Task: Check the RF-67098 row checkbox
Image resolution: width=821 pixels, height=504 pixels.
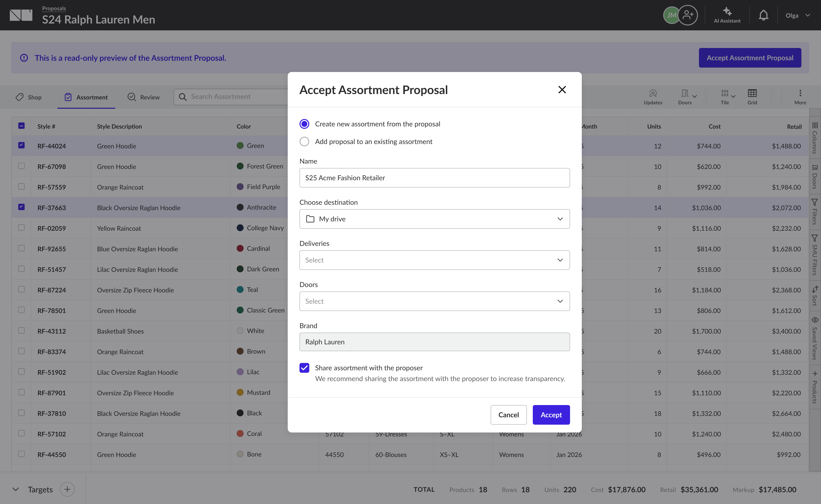Action: pyautogui.click(x=21, y=166)
